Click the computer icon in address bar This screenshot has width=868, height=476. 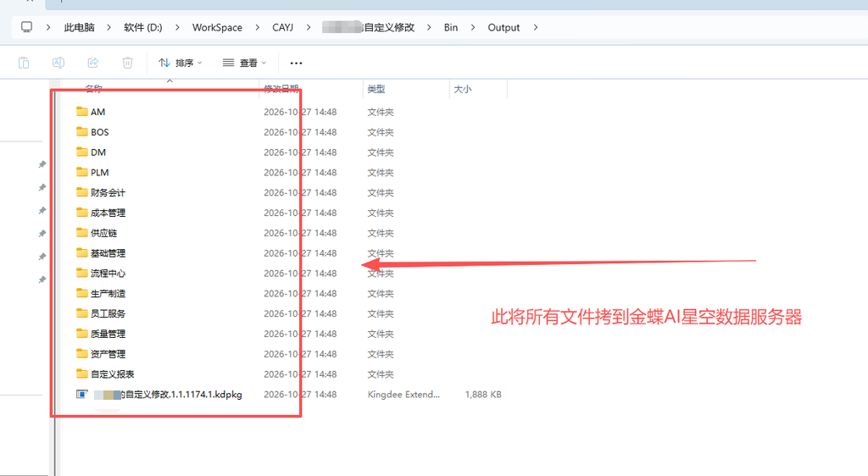(x=26, y=27)
